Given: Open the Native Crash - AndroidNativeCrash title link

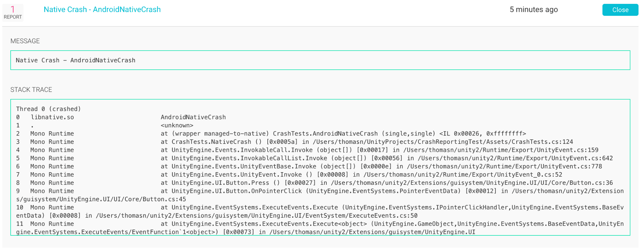Looking at the screenshot, I should click(x=102, y=10).
